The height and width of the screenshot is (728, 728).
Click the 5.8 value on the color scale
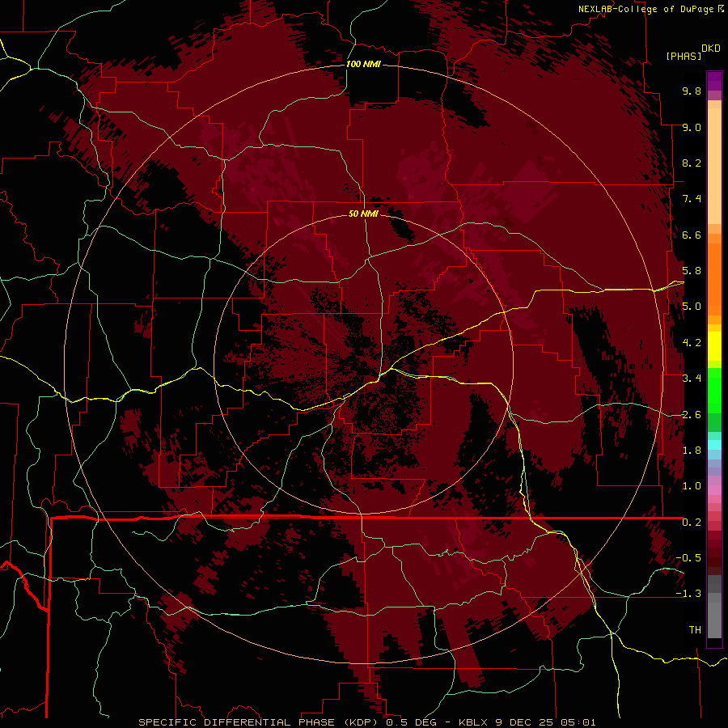click(692, 271)
